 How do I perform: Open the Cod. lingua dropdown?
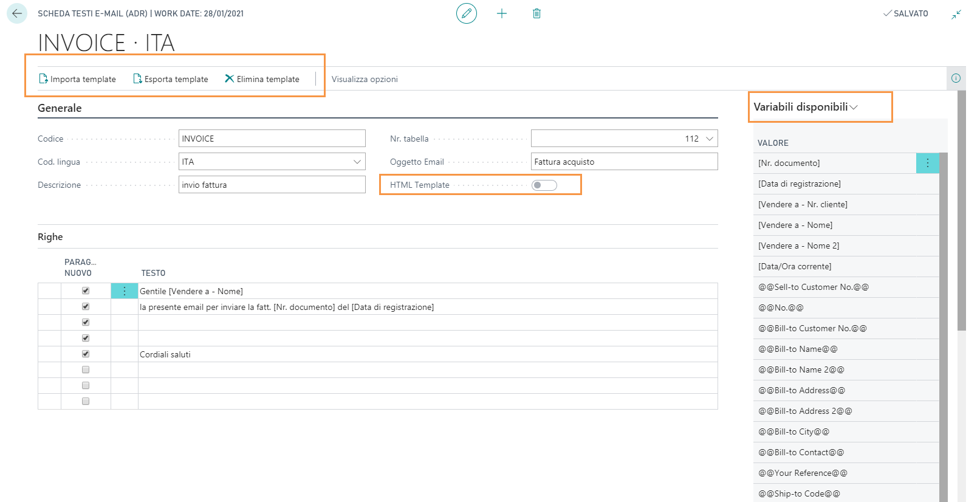[357, 162]
